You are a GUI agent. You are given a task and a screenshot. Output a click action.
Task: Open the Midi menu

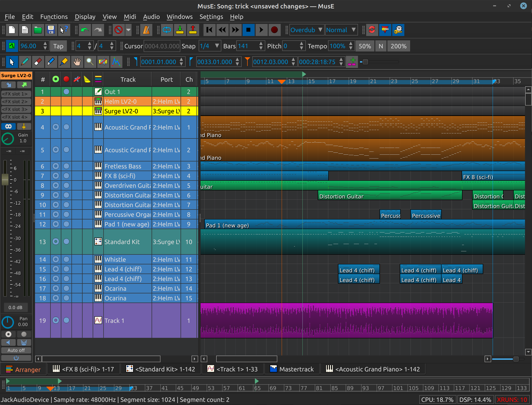point(130,17)
